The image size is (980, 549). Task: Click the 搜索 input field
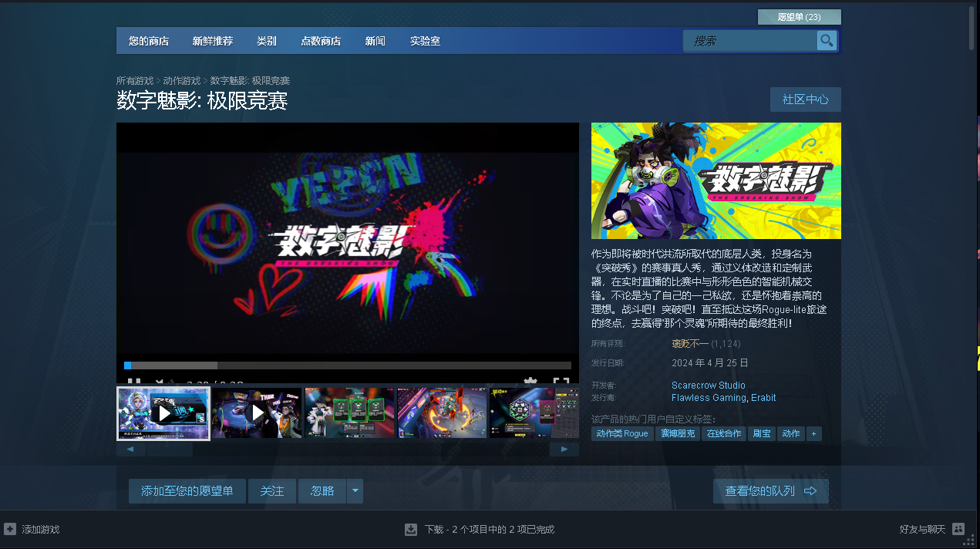[749, 41]
